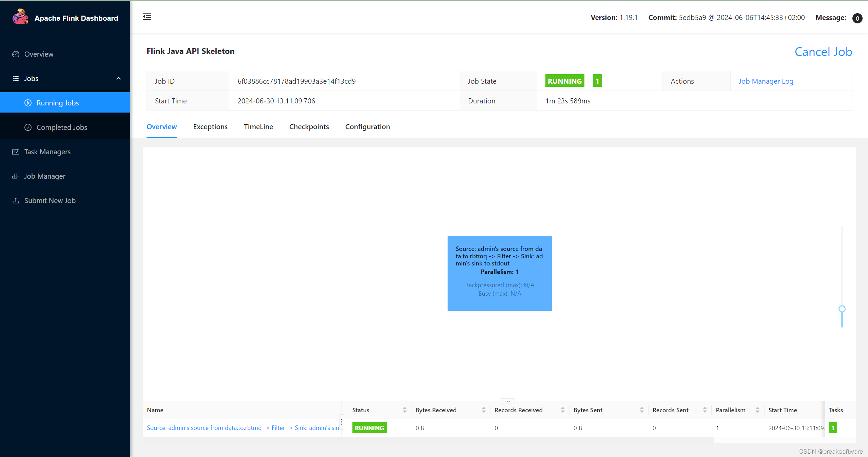The image size is (868, 457).
Task: Click the Cancel Job link
Action: [x=823, y=52]
